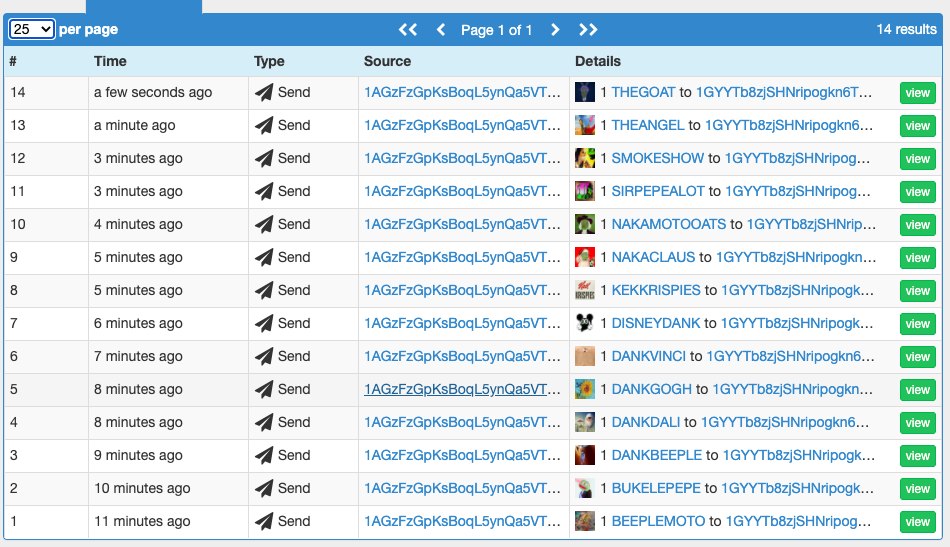Viewport: 950px width, 547px height.
Task: View transaction 5 for DANKGOGH
Action: point(917,390)
